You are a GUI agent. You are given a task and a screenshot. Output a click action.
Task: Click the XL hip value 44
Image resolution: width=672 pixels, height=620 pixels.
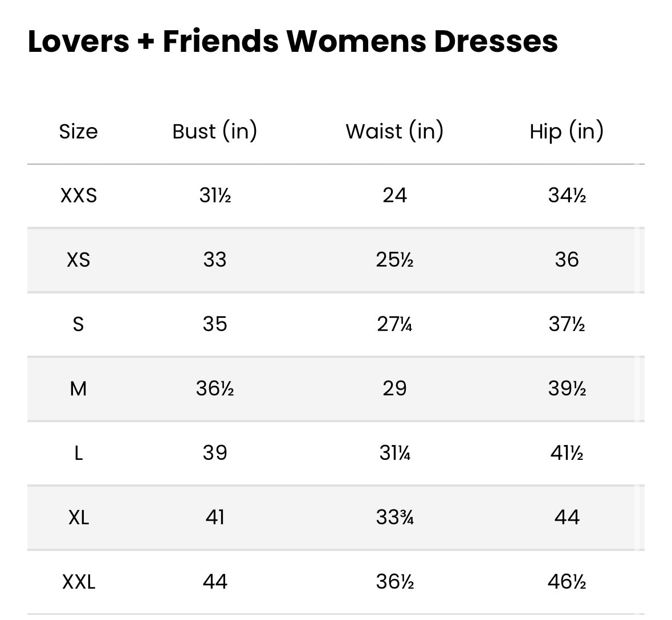pos(567,517)
